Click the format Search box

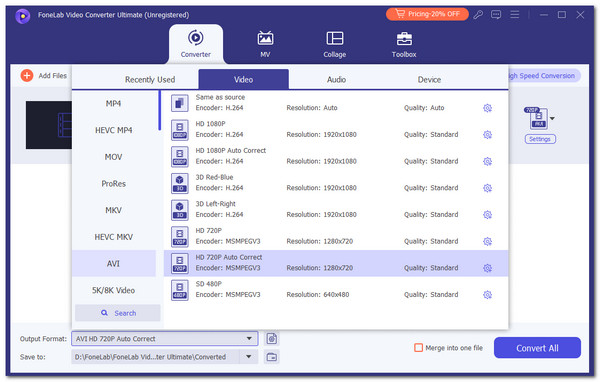[118, 313]
